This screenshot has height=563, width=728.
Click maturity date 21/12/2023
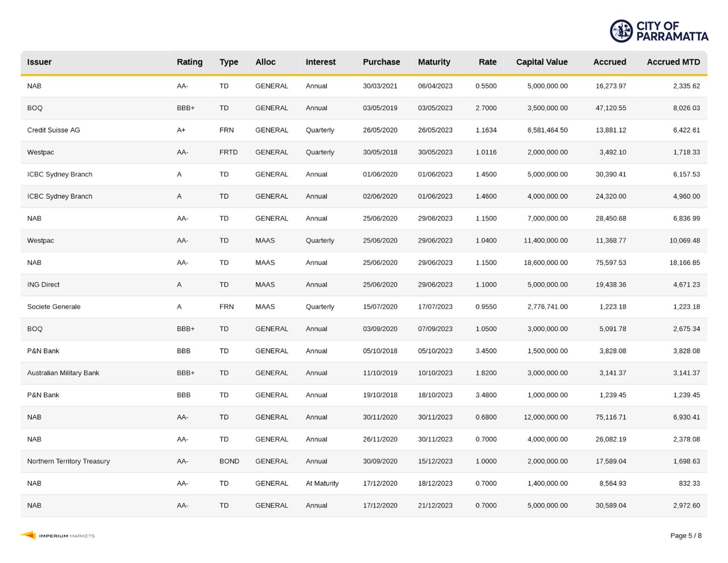[x=435, y=505]
